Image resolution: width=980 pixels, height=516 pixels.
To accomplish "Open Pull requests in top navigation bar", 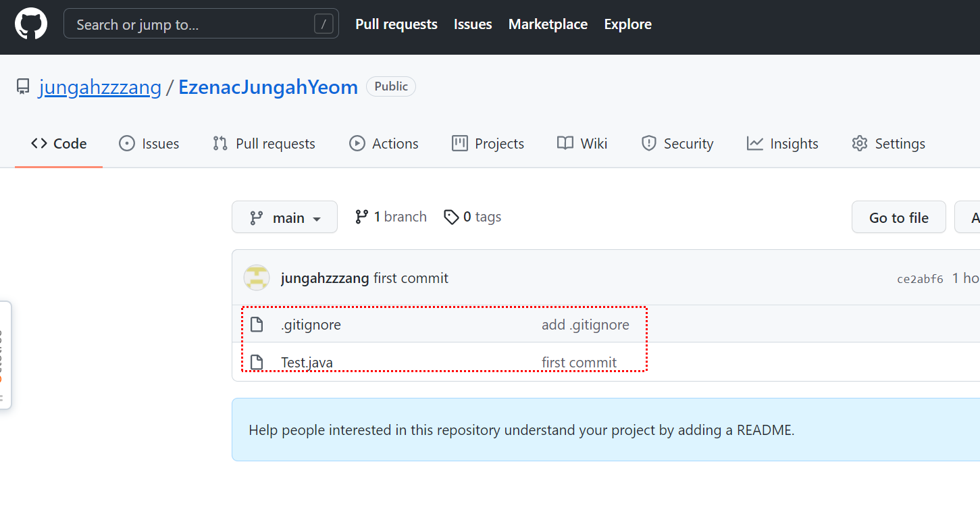I will pos(396,24).
